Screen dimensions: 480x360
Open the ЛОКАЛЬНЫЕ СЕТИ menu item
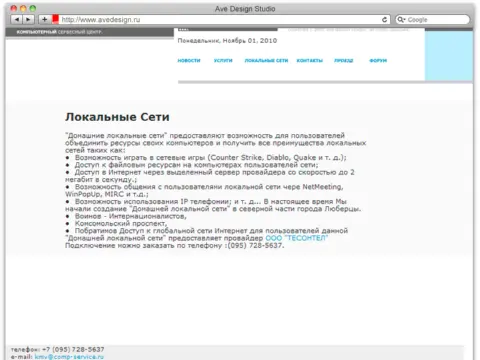(x=266, y=60)
